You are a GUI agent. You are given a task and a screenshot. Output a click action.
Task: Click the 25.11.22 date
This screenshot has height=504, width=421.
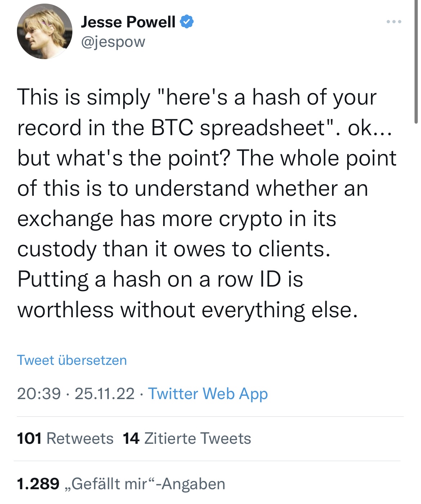pyautogui.click(x=104, y=394)
